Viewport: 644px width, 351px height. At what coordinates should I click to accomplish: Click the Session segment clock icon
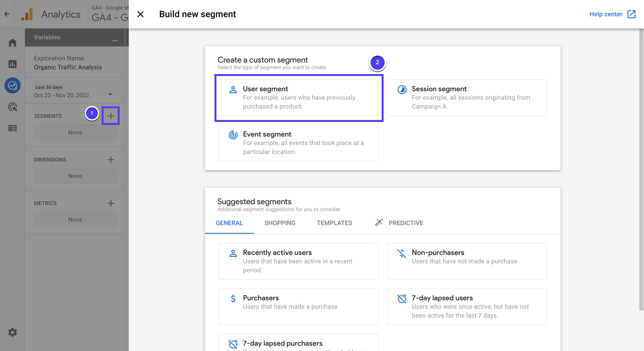[x=402, y=89]
